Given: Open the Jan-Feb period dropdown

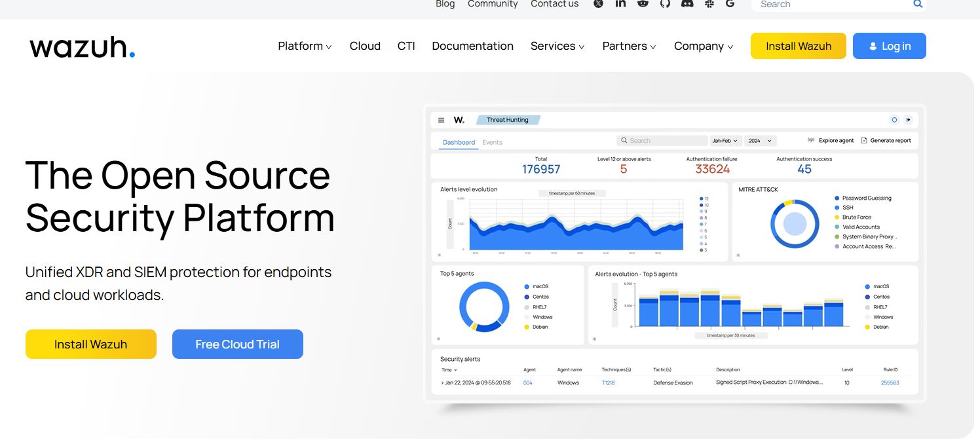Looking at the screenshot, I should click(726, 141).
